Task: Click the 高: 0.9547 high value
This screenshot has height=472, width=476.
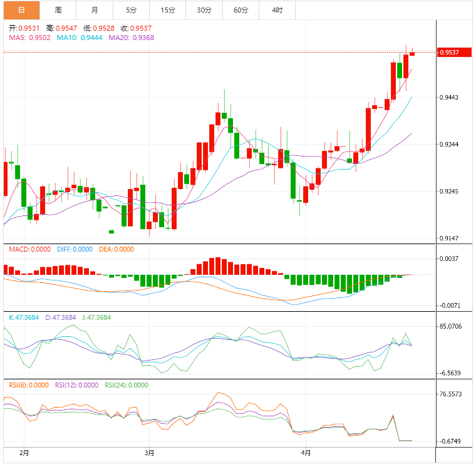Action: click(x=61, y=28)
